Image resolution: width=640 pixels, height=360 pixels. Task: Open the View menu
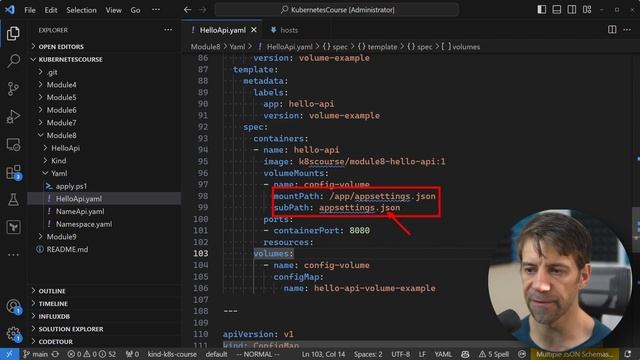click(x=113, y=10)
